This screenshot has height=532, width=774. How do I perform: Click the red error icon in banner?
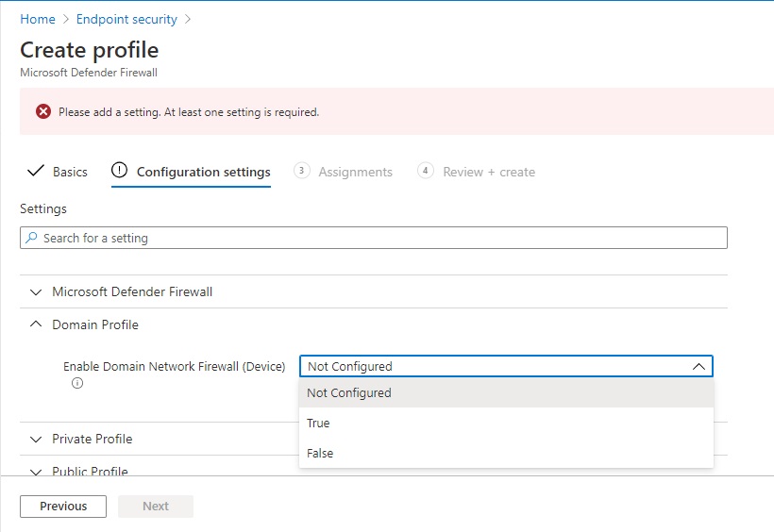click(43, 111)
